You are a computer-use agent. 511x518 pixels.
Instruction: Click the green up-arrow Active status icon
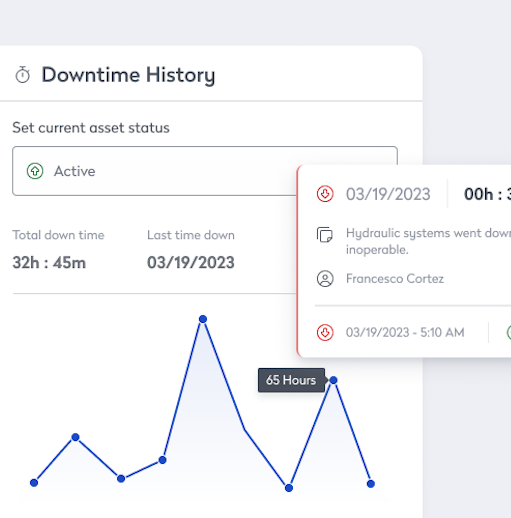(x=35, y=171)
